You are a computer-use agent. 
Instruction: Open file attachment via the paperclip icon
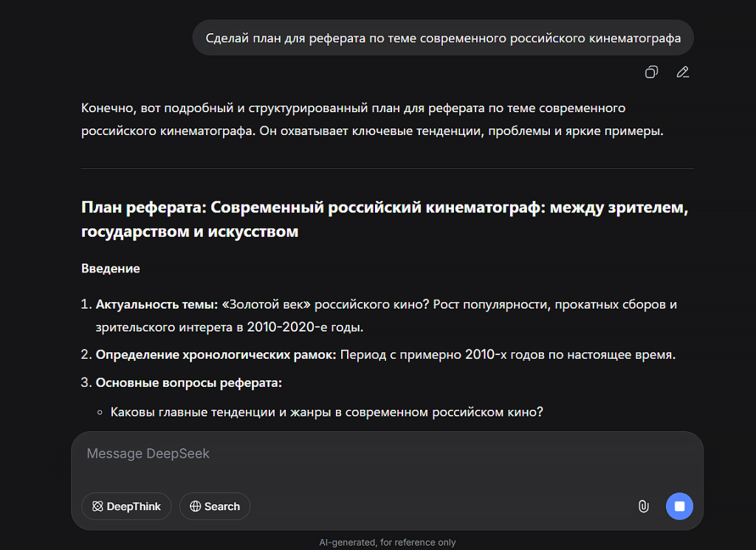coord(643,506)
